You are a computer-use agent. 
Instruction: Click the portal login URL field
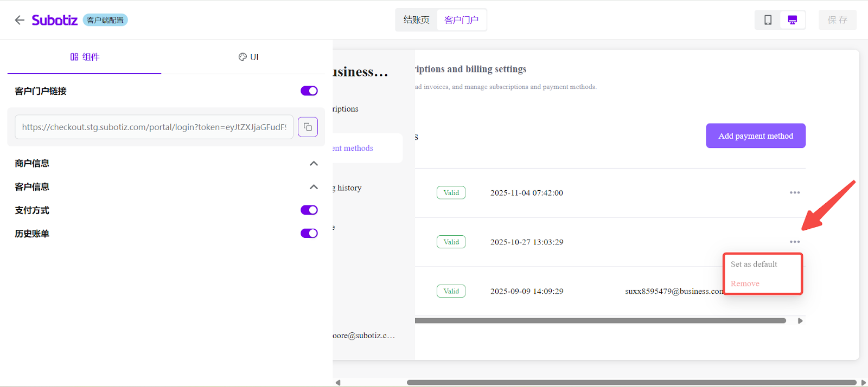(x=154, y=127)
